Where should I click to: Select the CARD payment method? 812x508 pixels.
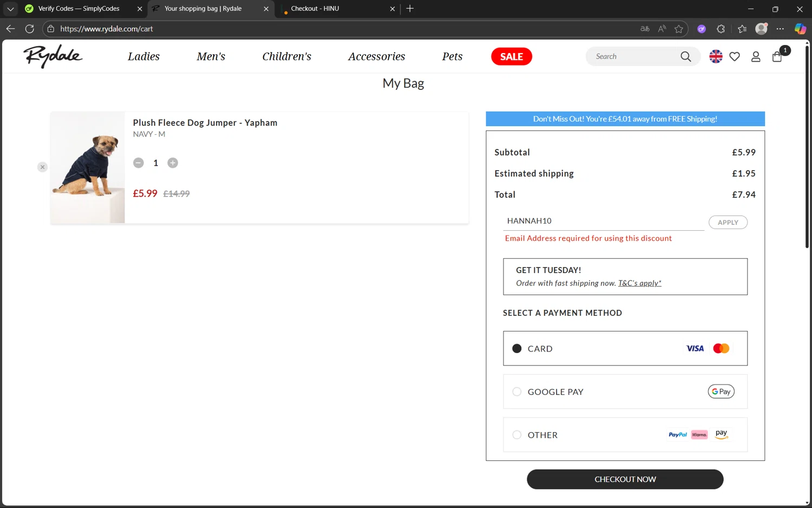pyautogui.click(x=625, y=348)
